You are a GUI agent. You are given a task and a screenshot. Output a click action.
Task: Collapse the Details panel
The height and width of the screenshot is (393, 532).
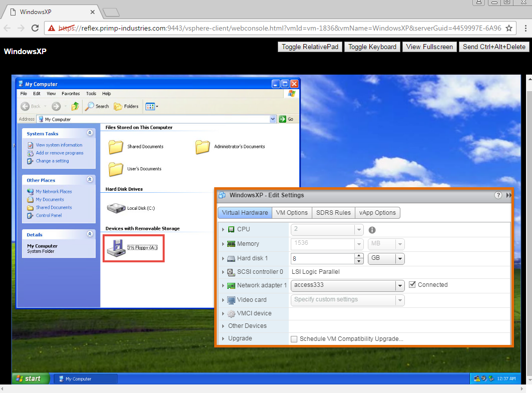click(x=90, y=234)
